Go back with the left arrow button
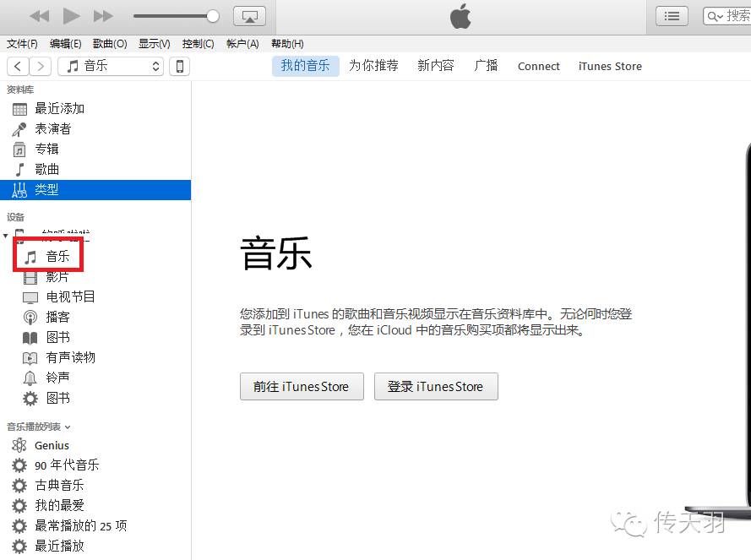Screen dimensions: 751x560 [18, 66]
